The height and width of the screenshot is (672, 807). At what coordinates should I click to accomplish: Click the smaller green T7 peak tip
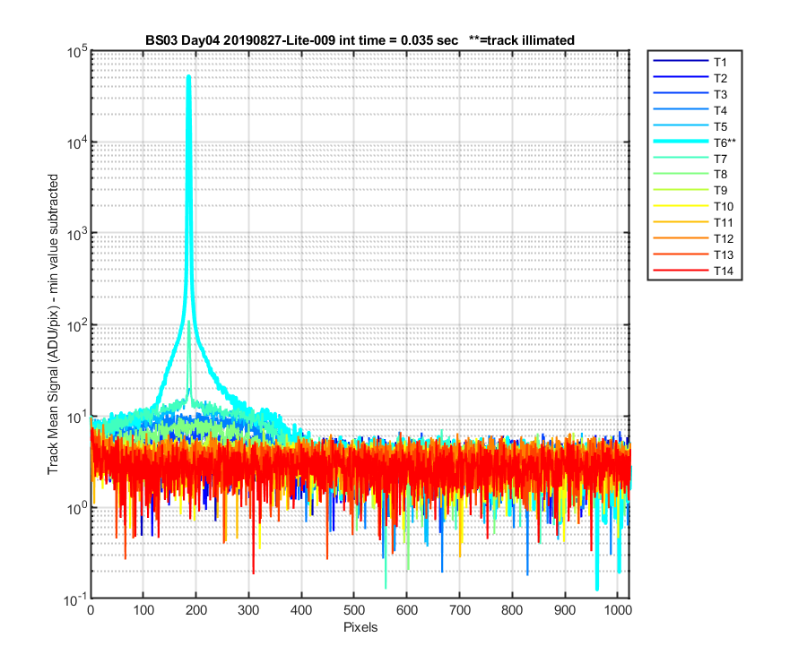click(189, 323)
